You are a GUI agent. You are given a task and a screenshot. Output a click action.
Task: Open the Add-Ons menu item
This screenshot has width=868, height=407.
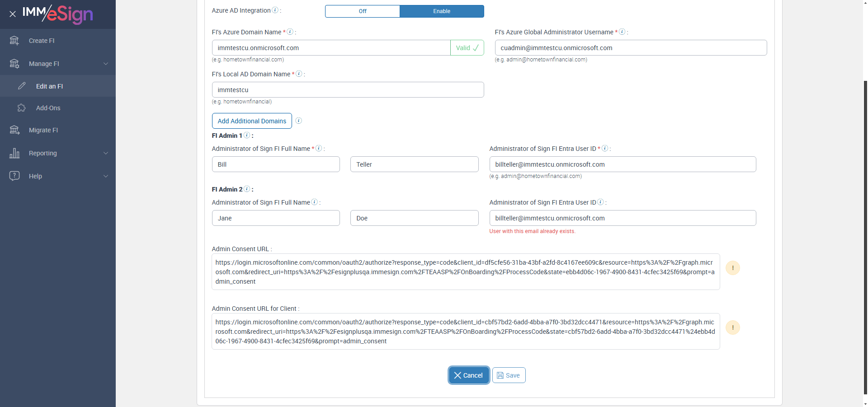point(48,108)
